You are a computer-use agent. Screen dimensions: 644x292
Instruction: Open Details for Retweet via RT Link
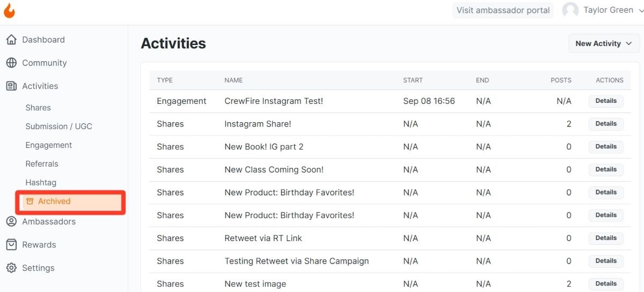(606, 238)
